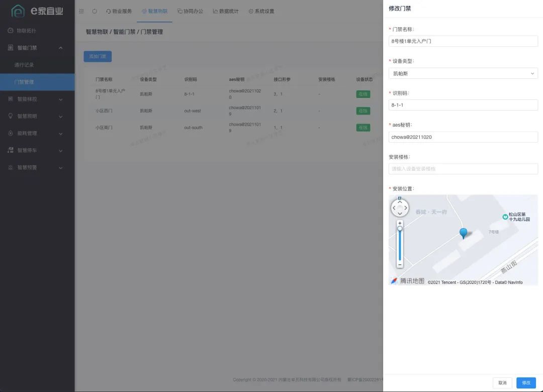Confirm changes with the 修改 button
The height and width of the screenshot is (392, 543).
point(525,382)
